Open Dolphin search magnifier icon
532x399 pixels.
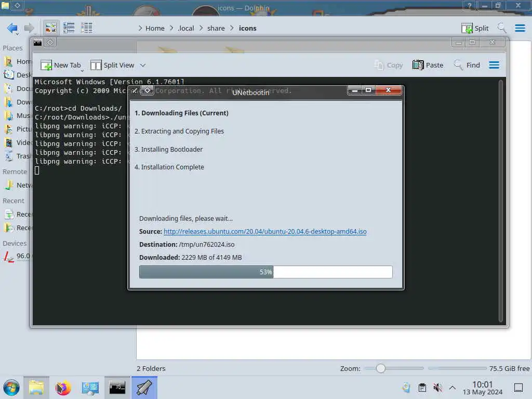point(502,28)
